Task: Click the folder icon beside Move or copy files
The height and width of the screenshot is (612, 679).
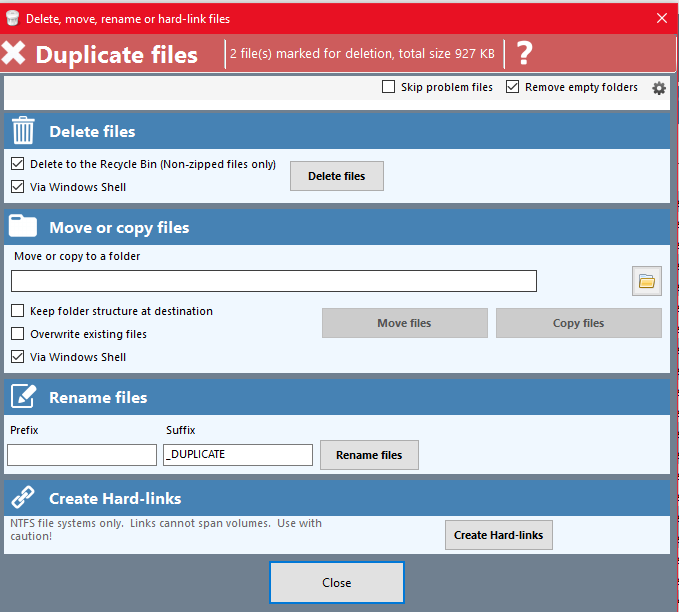Action: 23,226
